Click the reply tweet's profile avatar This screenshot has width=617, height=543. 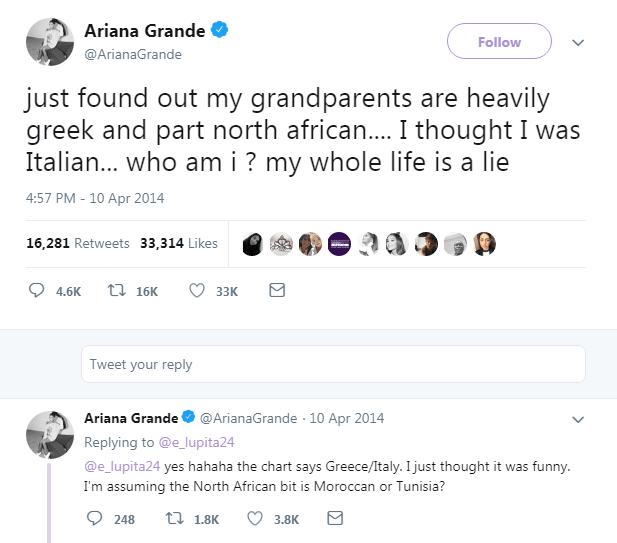click(x=50, y=434)
